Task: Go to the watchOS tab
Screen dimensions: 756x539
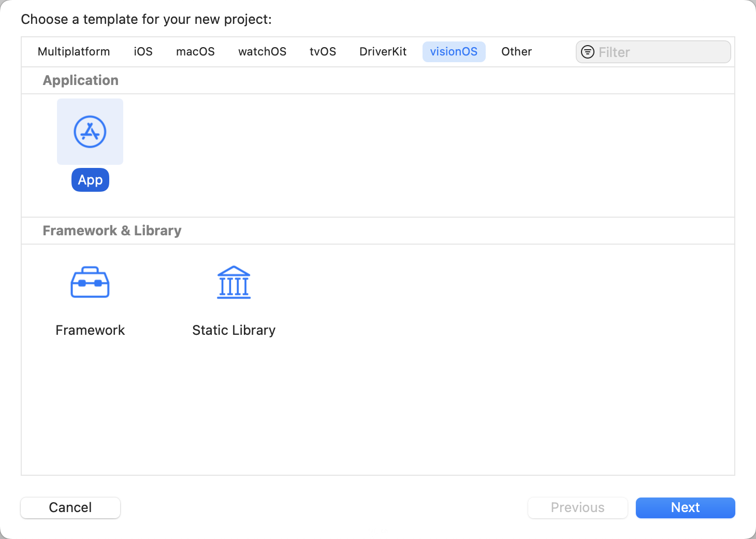Action: click(263, 52)
